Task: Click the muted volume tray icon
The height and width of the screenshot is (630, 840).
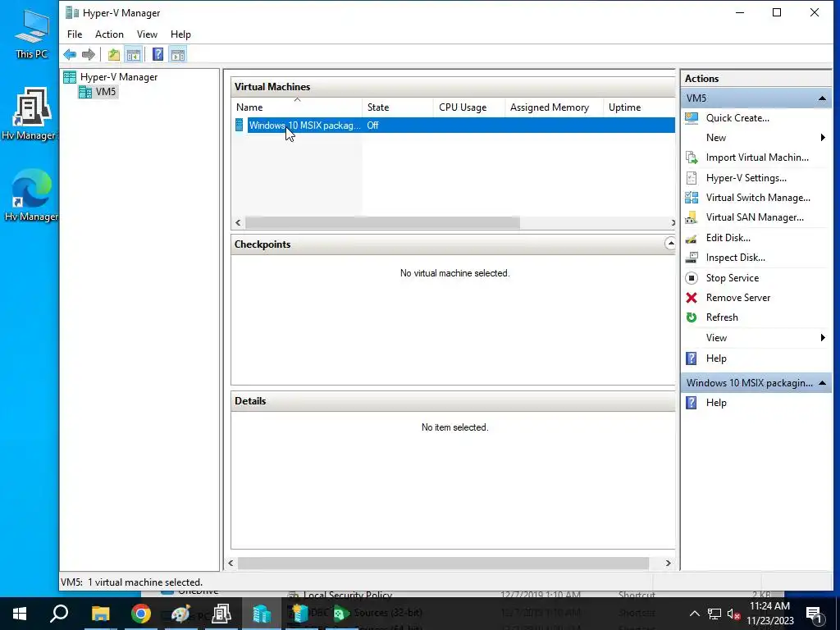Action: (x=733, y=614)
